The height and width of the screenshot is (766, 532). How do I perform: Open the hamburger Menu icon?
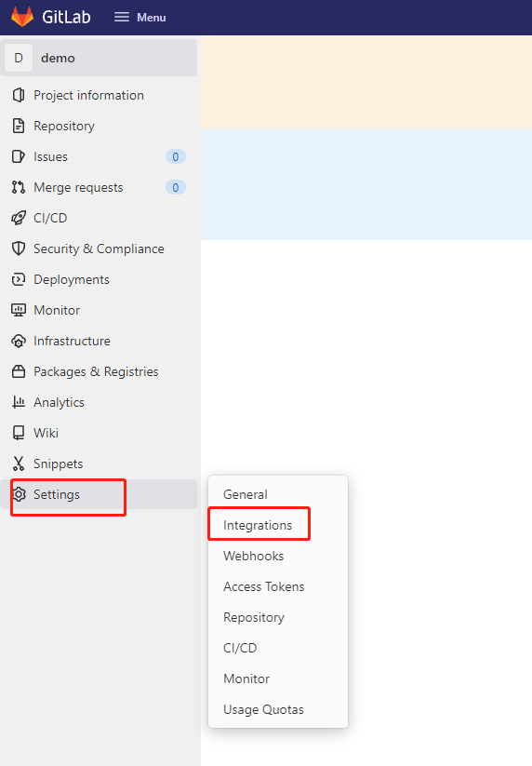(122, 17)
